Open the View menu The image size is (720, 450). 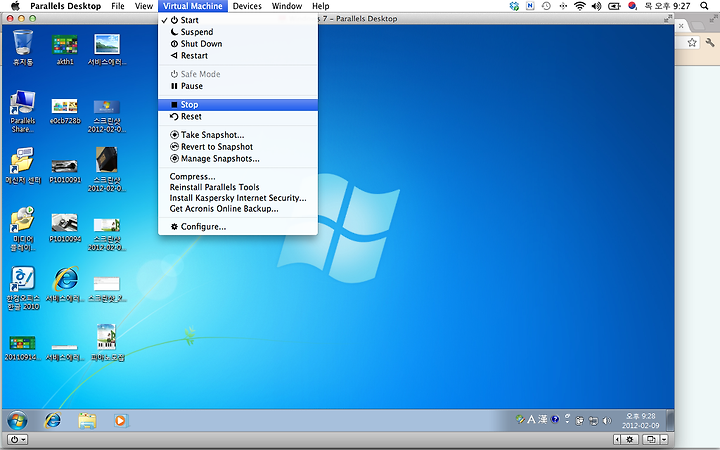[144, 6]
